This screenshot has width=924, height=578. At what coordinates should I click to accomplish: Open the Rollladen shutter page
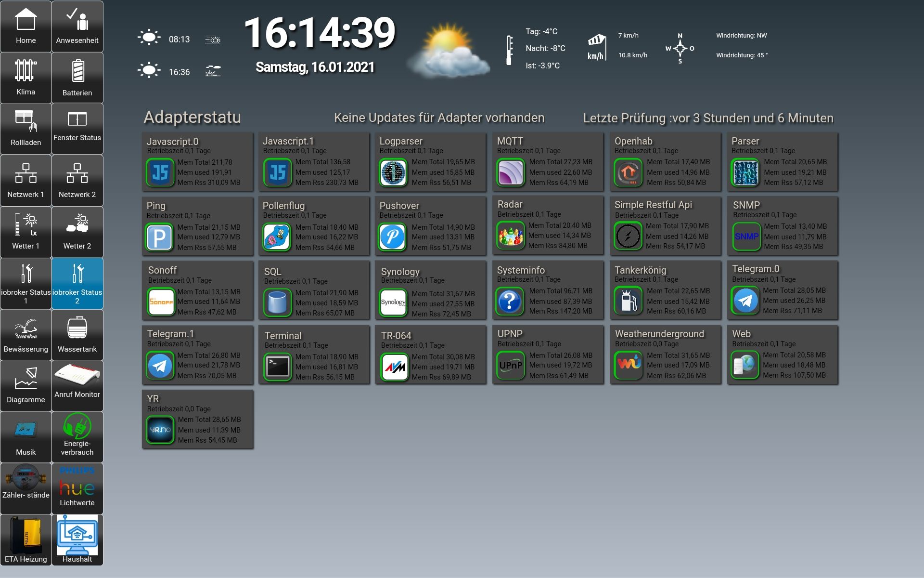(26, 129)
